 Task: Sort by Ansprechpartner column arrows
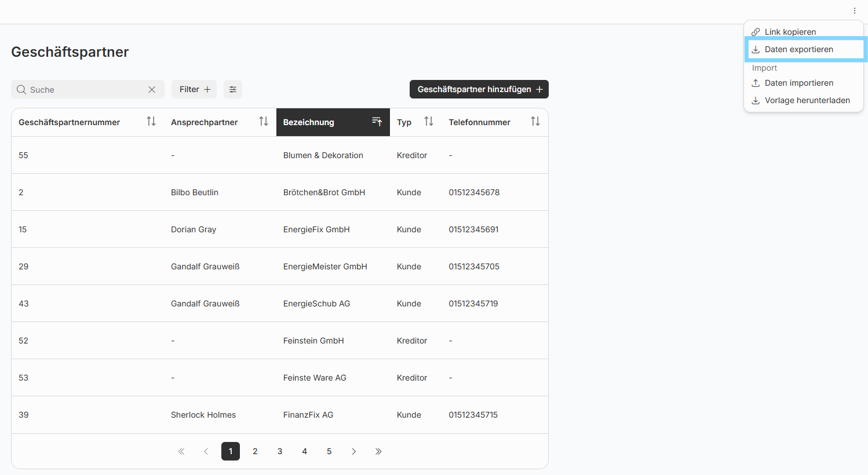(x=264, y=122)
